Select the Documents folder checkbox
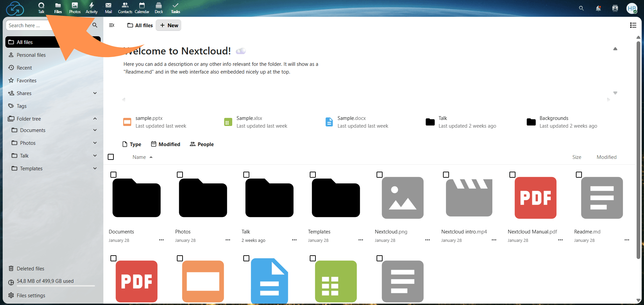This screenshot has width=644, height=305. point(113,175)
